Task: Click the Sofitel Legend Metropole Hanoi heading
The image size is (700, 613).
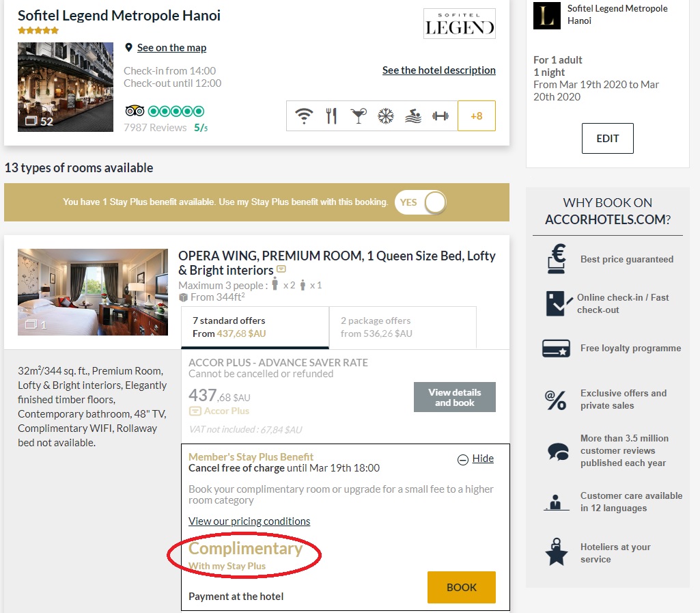Action: pyautogui.click(x=120, y=16)
